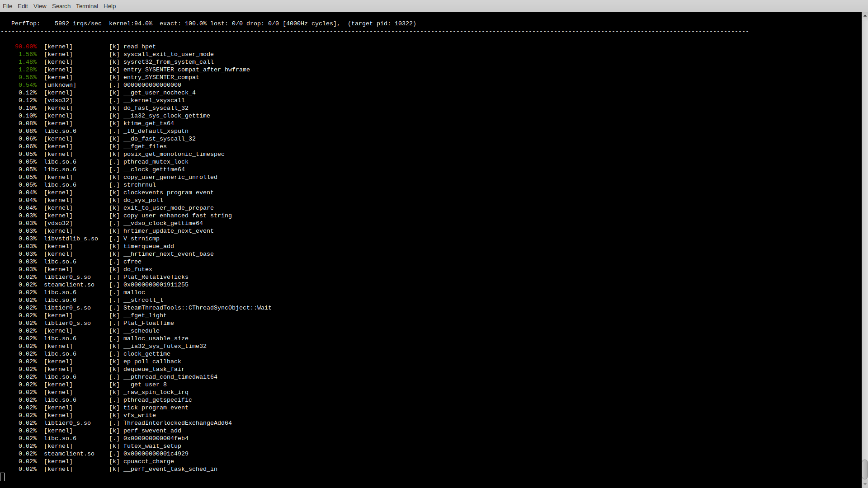Click the scrollbar up arrow
This screenshot has height=488, width=868.
[x=864, y=15]
